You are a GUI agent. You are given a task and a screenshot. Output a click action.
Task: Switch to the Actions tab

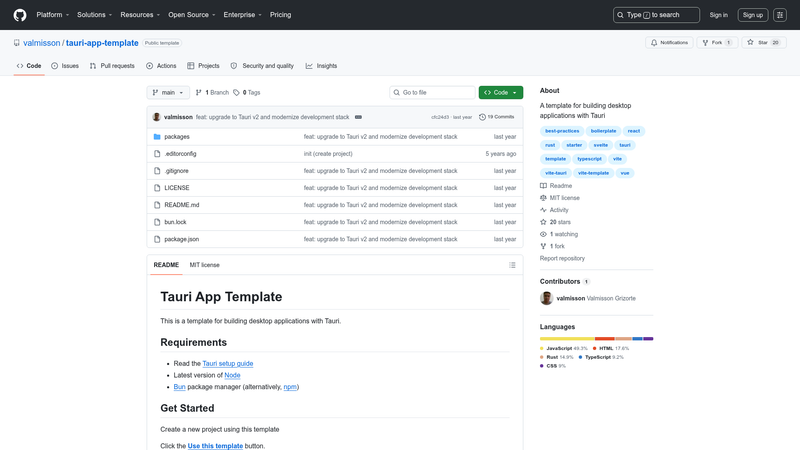point(161,66)
